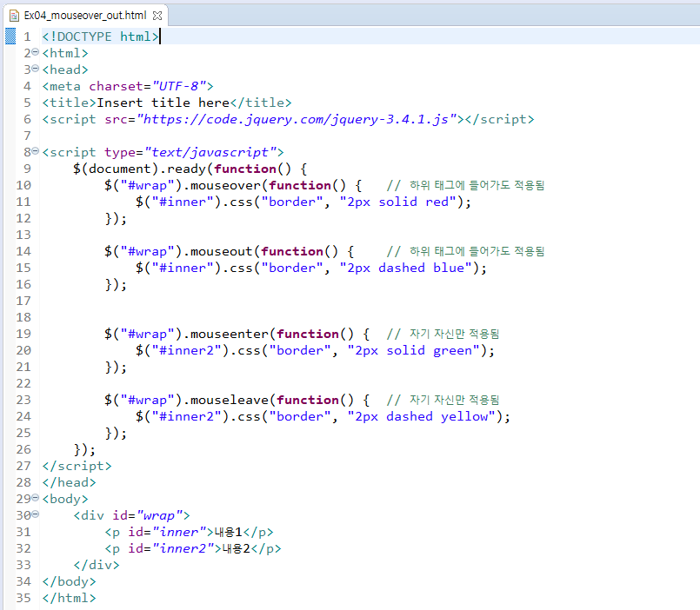Image resolution: width=700 pixels, height=610 pixels.
Task: Click the mouseout method name on line 14
Action: pos(222,251)
